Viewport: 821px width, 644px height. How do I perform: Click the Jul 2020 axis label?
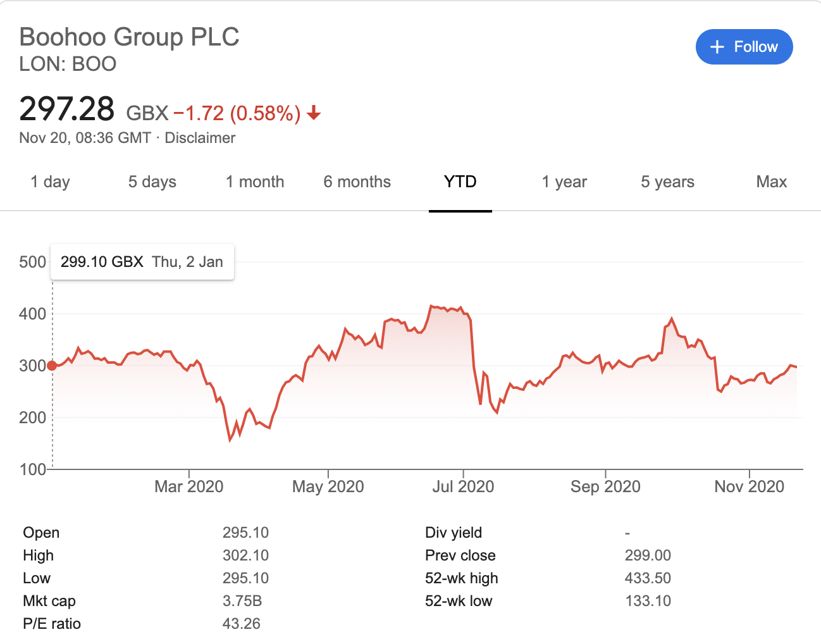tap(463, 486)
